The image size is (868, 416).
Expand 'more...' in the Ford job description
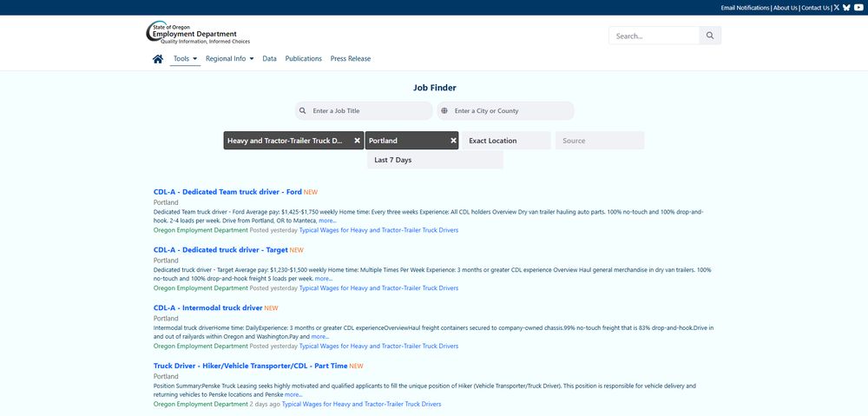click(x=327, y=221)
